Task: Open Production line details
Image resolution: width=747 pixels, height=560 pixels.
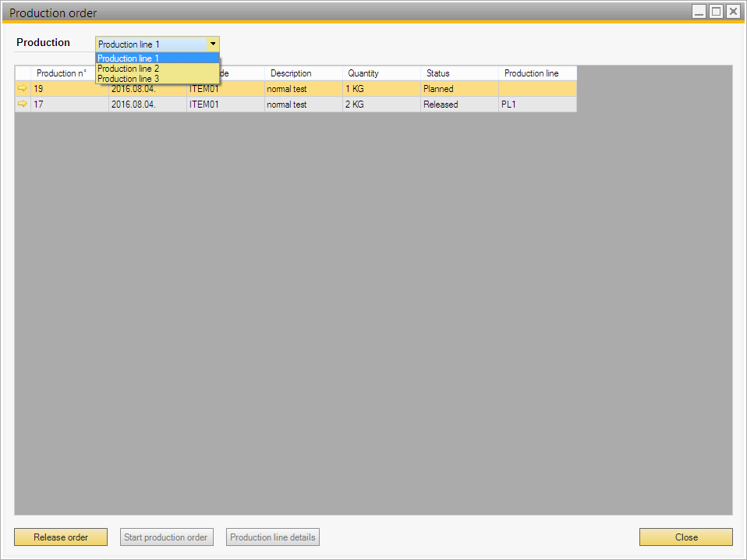Action: click(x=273, y=537)
